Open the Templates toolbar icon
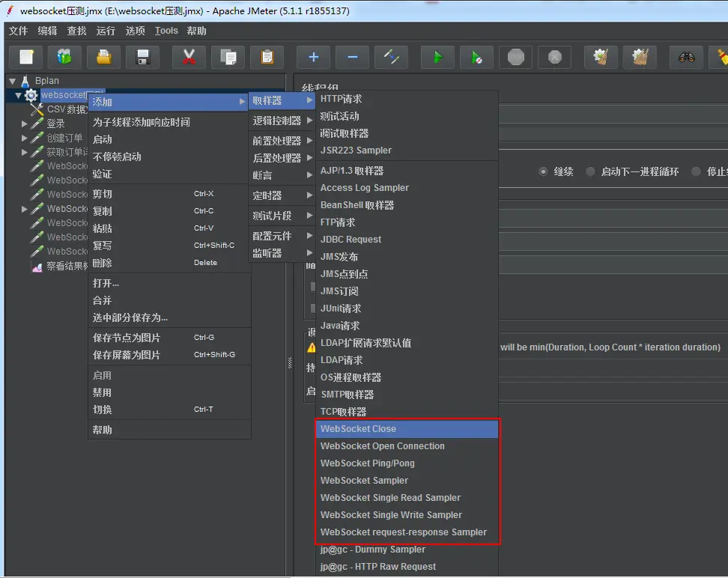Viewport: 728px width, 578px height. pos(64,57)
